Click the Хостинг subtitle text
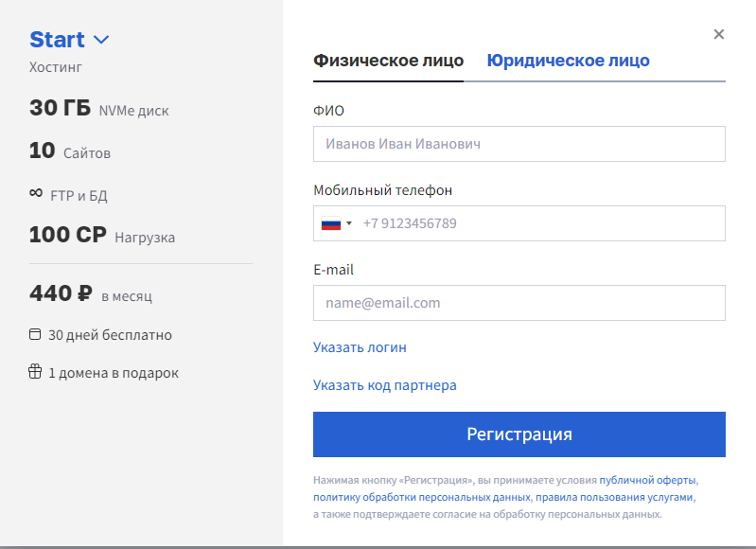The height and width of the screenshot is (549, 756). click(56, 67)
